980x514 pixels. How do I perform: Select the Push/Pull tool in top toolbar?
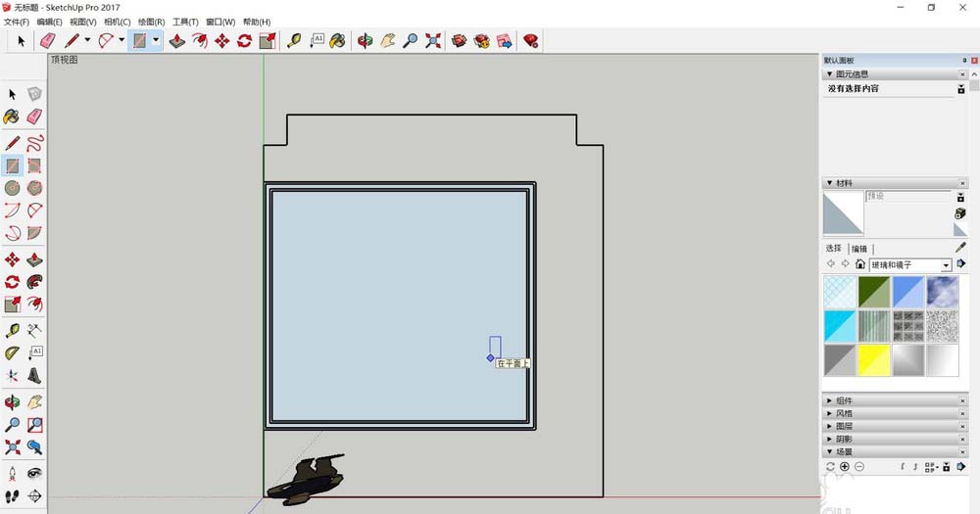coord(176,40)
